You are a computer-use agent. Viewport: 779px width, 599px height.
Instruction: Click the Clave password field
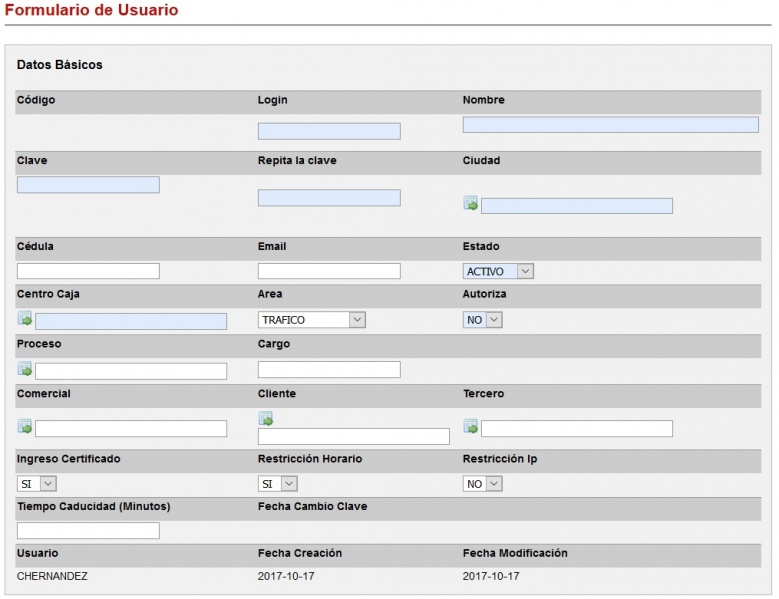[88, 185]
